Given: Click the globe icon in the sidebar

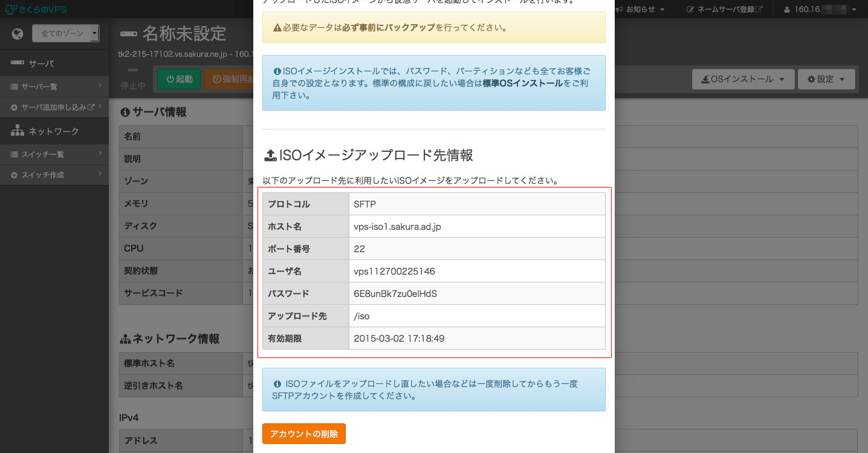Looking at the screenshot, I should click(17, 34).
